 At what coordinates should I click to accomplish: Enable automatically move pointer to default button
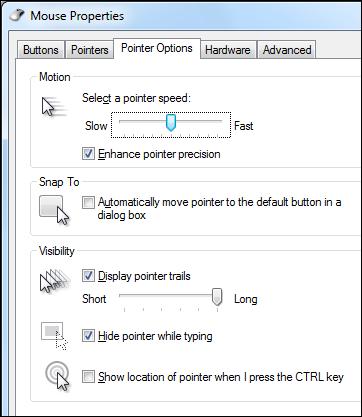coord(88,202)
